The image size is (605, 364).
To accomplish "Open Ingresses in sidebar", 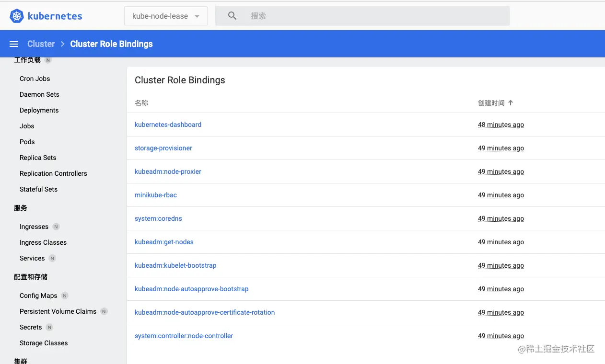I will 34,227.
